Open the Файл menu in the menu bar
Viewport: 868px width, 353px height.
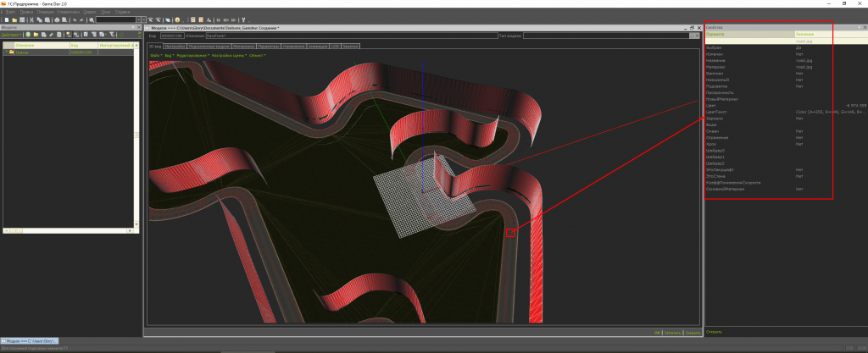[x=10, y=12]
